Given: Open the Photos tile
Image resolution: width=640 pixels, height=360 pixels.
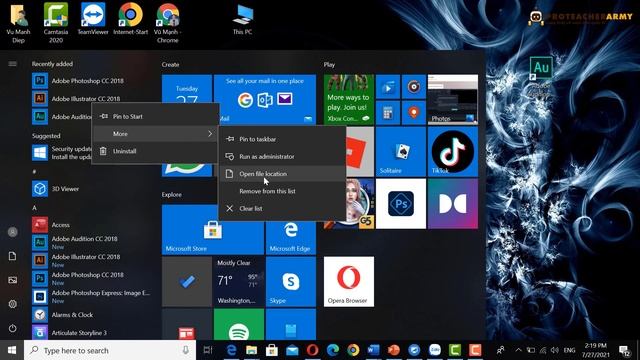Looking at the screenshot, I should (453, 100).
